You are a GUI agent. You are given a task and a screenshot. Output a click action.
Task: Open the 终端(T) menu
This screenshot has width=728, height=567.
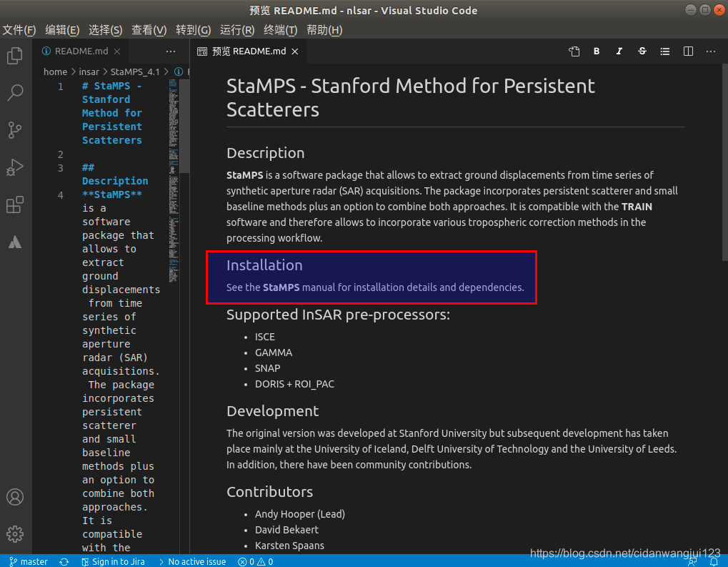281,30
